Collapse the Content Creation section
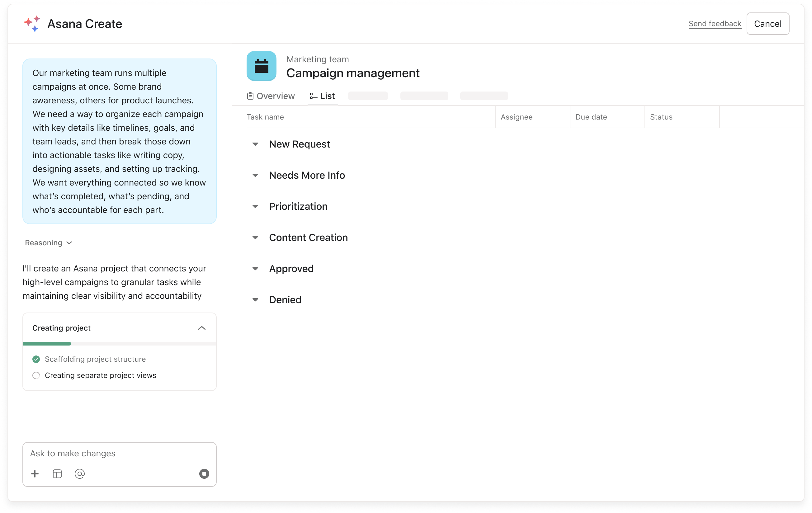812x513 pixels. tap(255, 238)
